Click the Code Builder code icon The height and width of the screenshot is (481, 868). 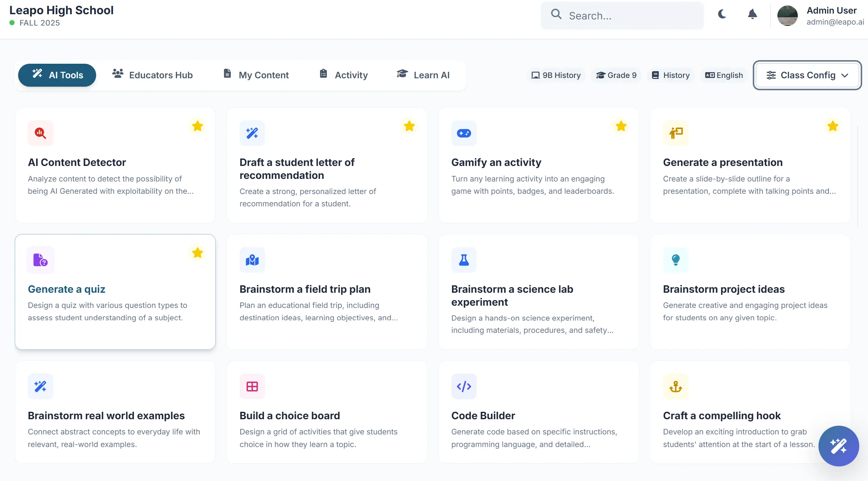click(x=464, y=386)
